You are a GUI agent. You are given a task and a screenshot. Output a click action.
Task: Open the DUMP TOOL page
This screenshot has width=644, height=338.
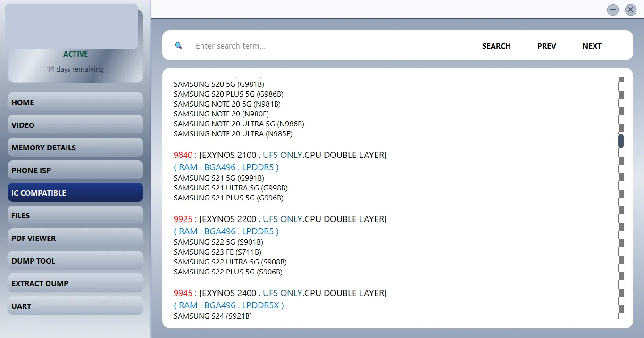pos(75,261)
